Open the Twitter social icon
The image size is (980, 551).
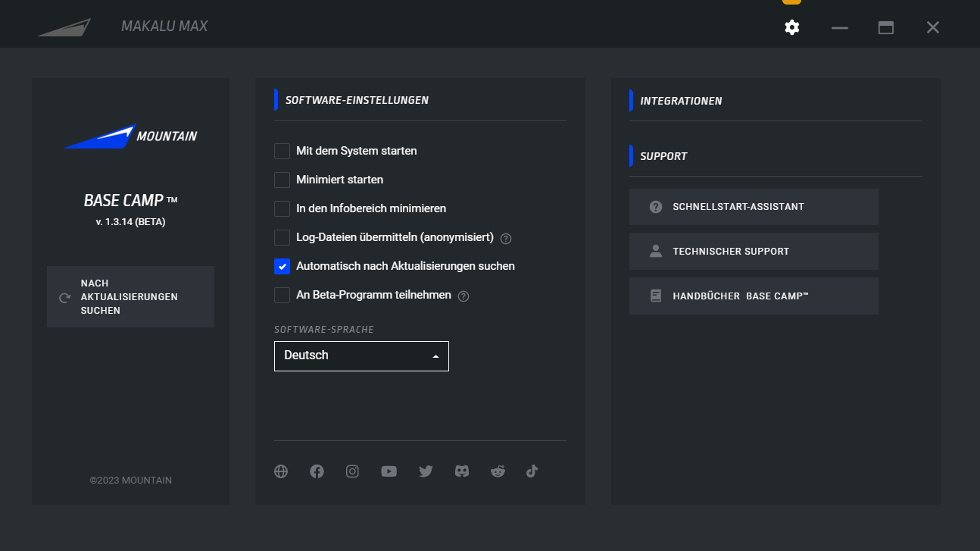(426, 471)
